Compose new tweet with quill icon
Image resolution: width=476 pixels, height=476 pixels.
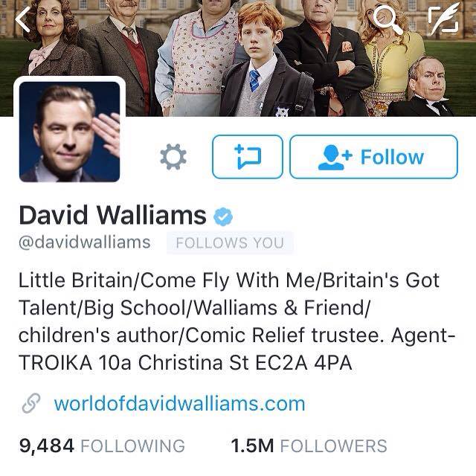pos(443,18)
